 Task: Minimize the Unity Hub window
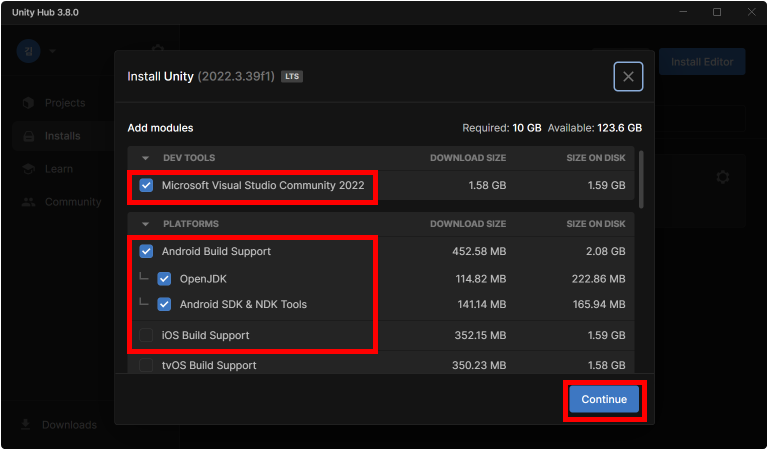[684, 12]
